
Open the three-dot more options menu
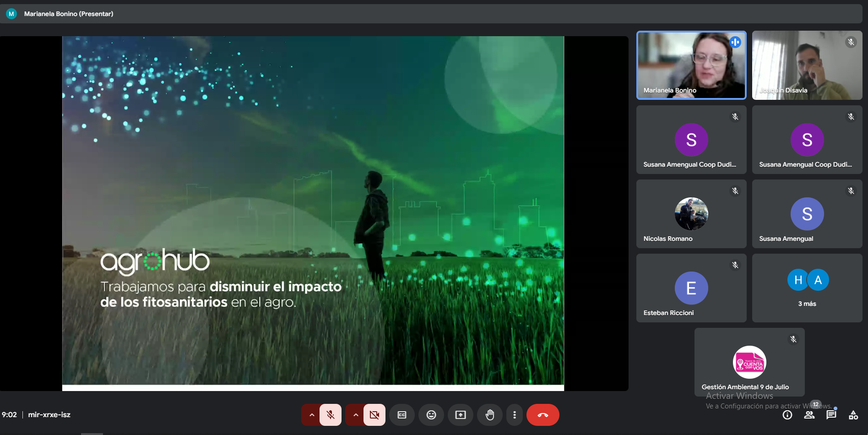[515, 415]
